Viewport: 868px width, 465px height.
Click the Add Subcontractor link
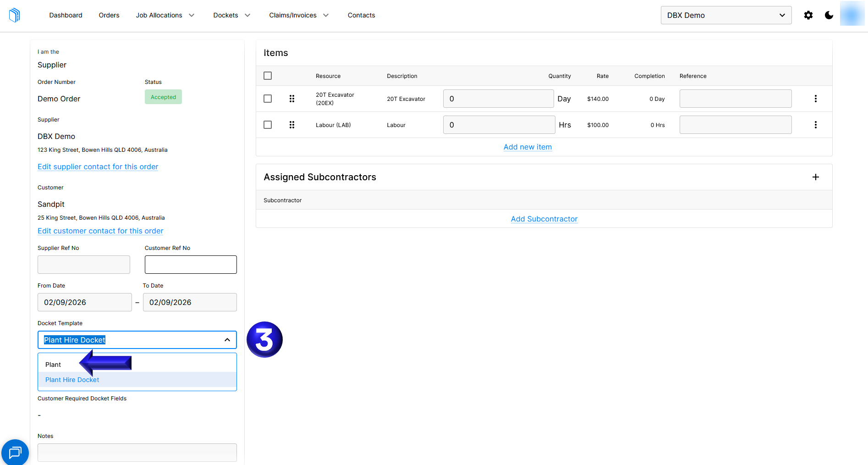point(544,219)
